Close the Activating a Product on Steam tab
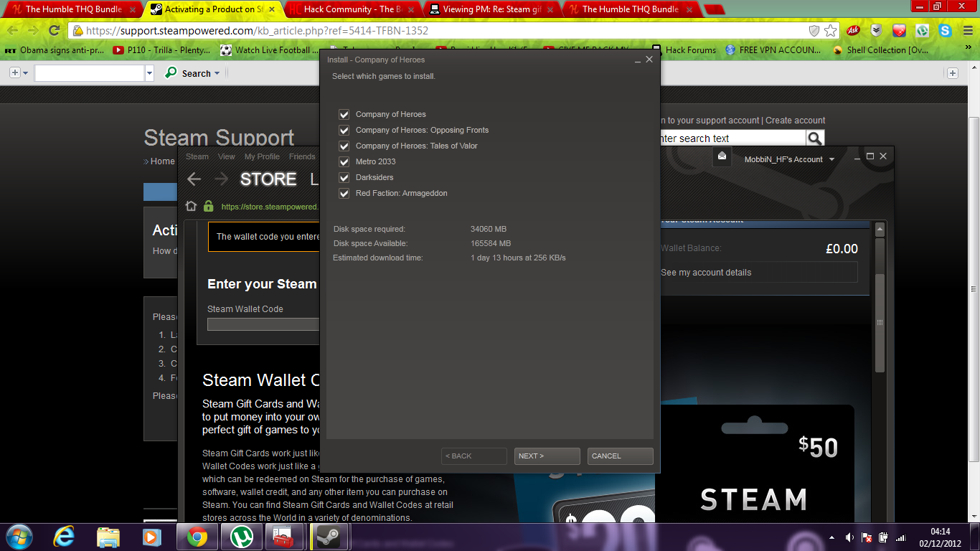This screenshot has height=551, width=980. point(271,10)
